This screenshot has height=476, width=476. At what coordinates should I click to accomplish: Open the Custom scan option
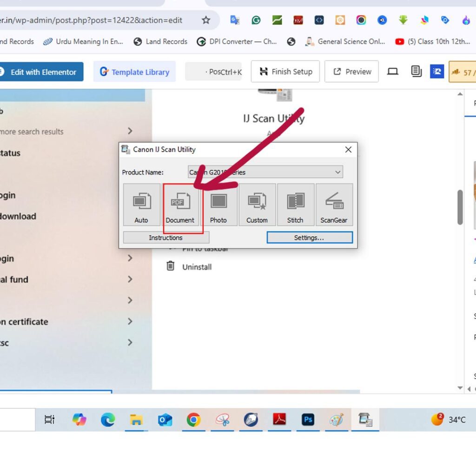[x=257, y=205]
